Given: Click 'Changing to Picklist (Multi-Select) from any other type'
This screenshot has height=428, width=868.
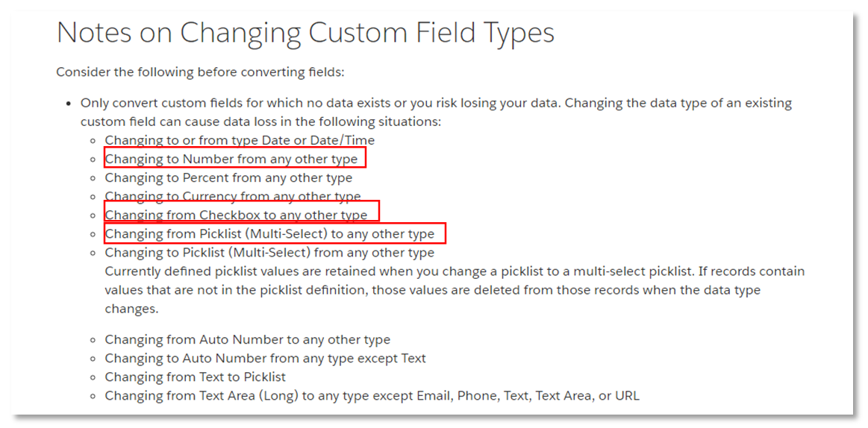Looking at the screenshot, I should pyautogui.click(x=269, y=253).
